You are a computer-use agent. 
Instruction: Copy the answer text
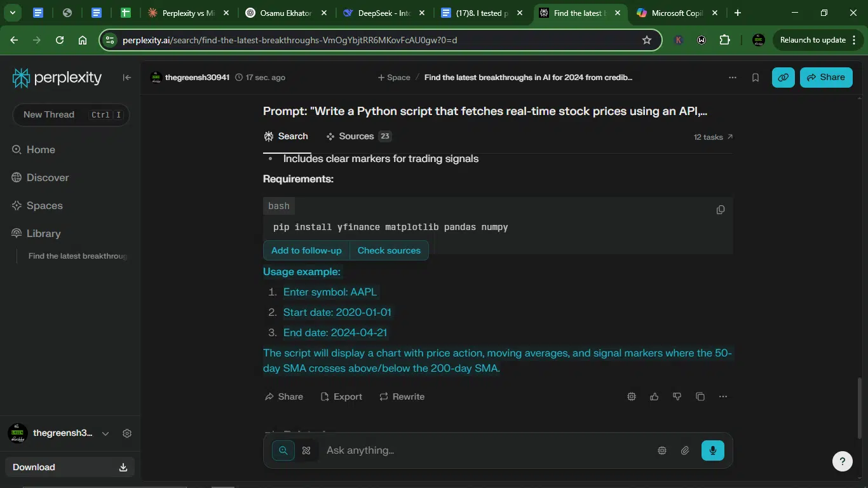(700, 396)
